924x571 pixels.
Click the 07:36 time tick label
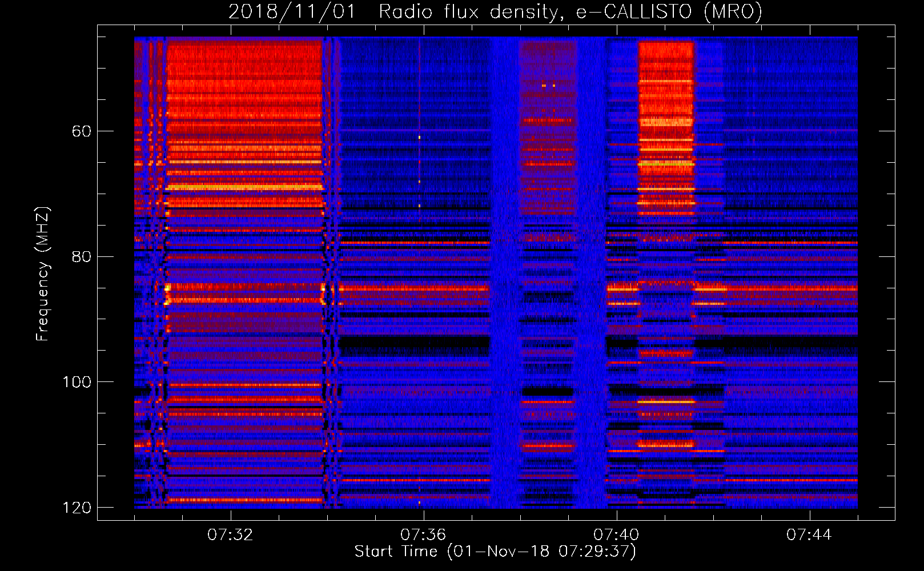[423, 535]
